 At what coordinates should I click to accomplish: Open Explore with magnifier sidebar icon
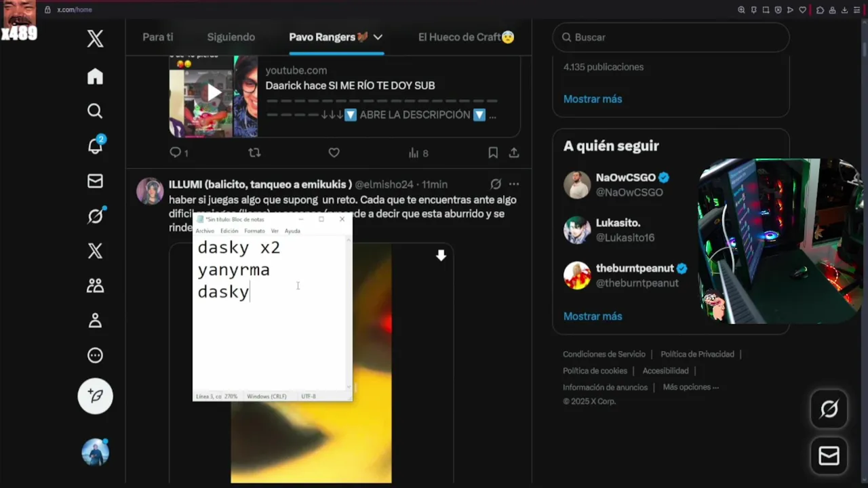[x=95, y=110]
